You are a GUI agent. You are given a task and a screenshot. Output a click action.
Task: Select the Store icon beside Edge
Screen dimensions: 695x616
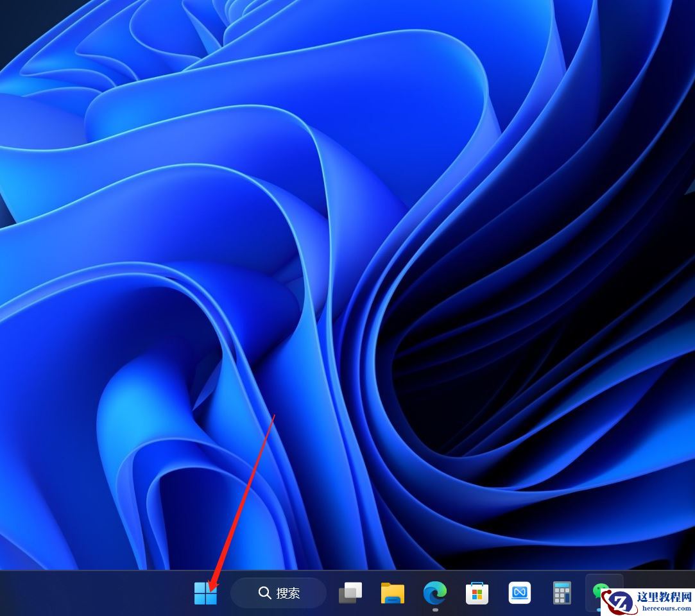coord(477,593)
